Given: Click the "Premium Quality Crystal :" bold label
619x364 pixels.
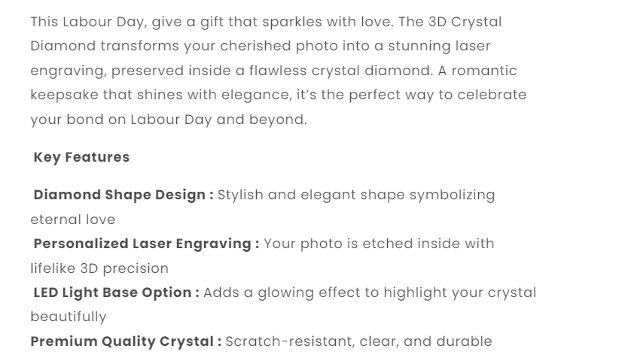Looking at the screenshot, I should tap(126, 341).
